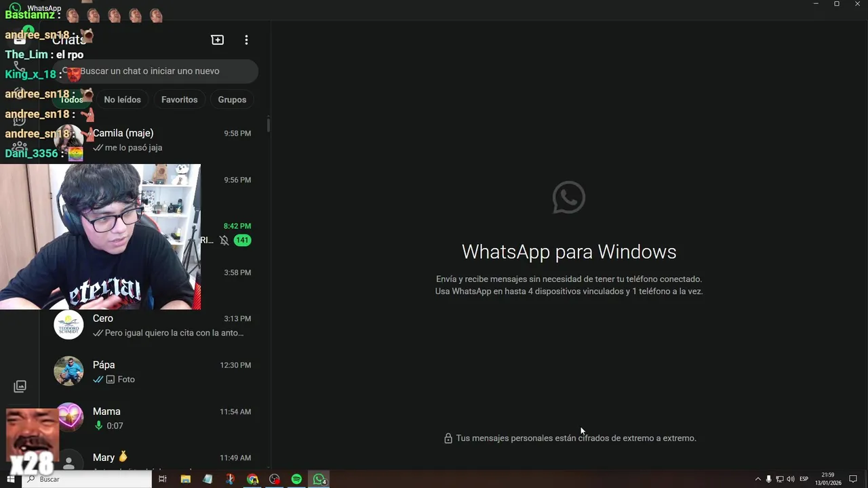Click the muted bell icon beside the 141 badge
The image size is (868, 488).
pyautogui.click(x=224, y=240)
